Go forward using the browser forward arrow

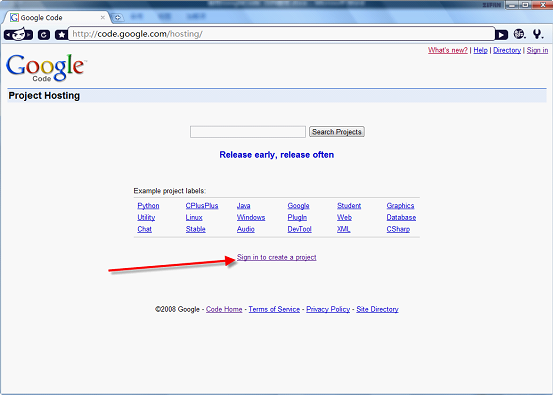[29, 35]
